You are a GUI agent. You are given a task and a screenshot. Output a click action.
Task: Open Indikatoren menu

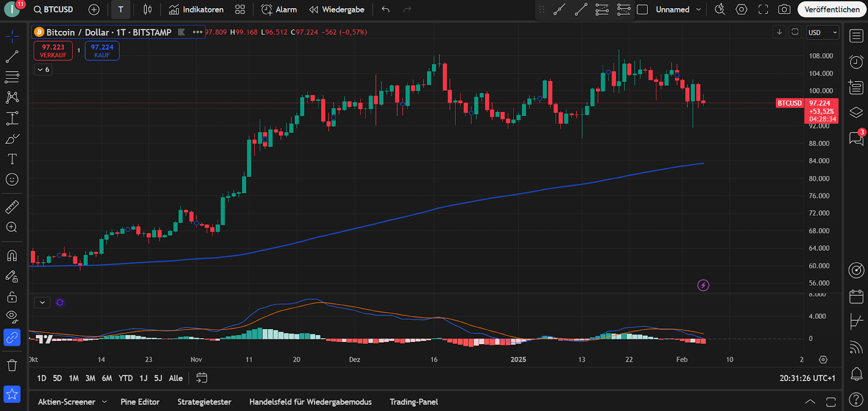[196, 9]
